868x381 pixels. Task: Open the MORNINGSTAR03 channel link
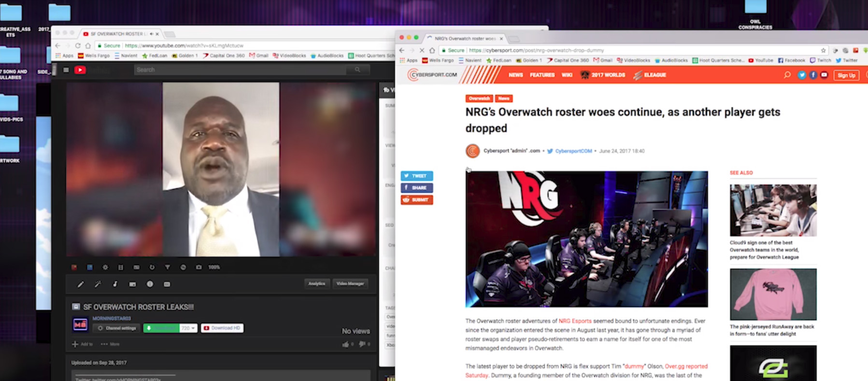click(112, 319)
